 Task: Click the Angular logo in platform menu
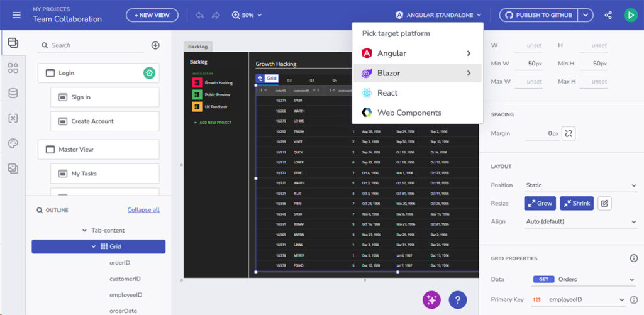click(x=367, y=53)
